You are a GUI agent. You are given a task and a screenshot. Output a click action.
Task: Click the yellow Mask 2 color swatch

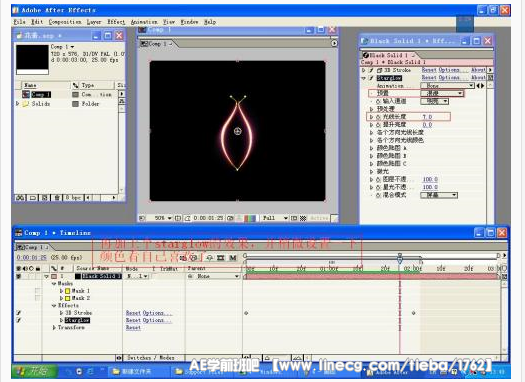pyautogui.click(x=67, y=298)
